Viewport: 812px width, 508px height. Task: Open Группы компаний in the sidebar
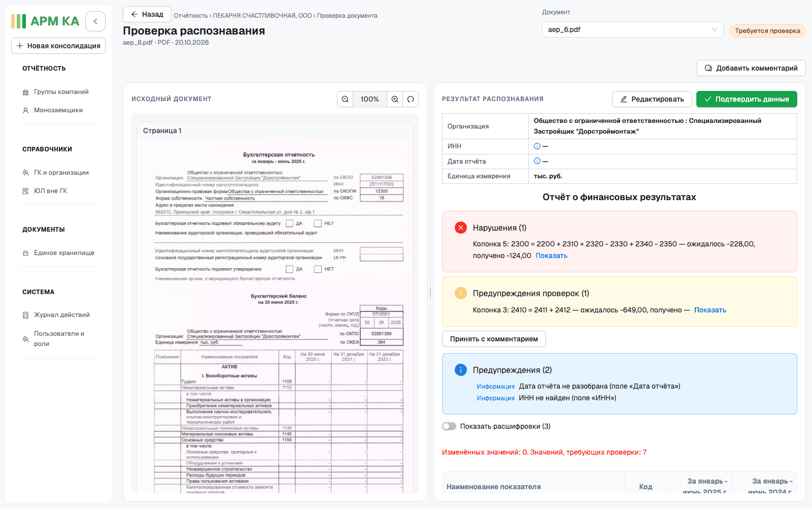point(58,92)
